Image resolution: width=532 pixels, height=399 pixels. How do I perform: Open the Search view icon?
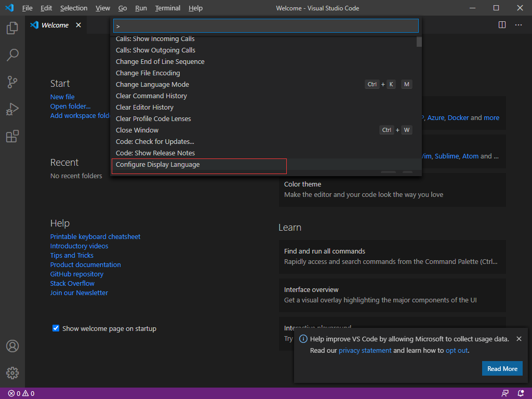click(12, 55)
